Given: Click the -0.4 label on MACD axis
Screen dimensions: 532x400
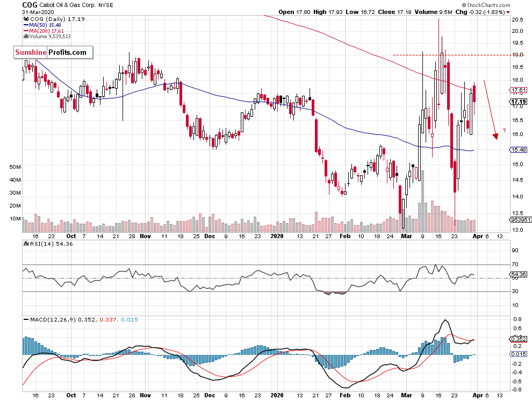Looking at the screenshot, I should [517, 373].
